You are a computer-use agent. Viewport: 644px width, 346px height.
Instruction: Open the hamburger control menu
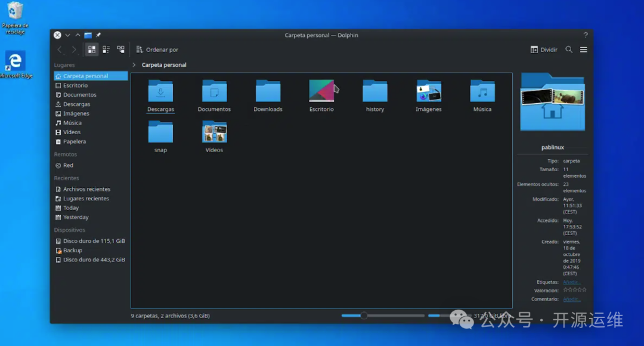click(584, 50)
